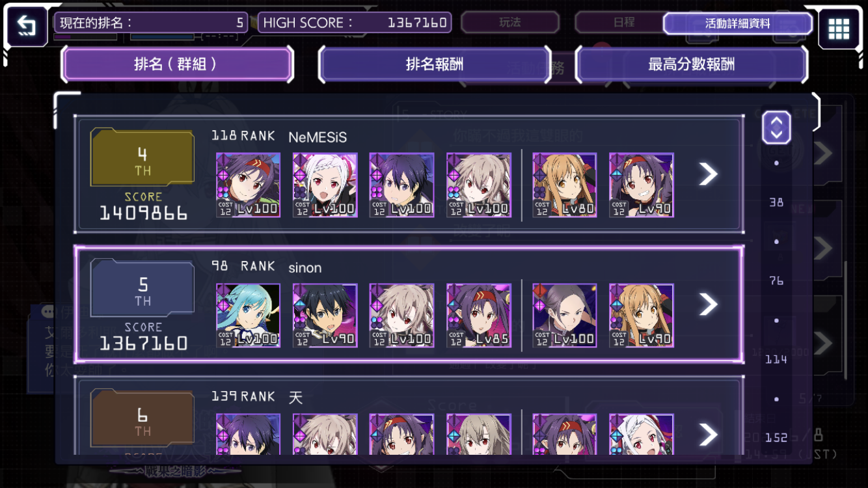Open the 最高分數報酬 tab
Viewport: 868px width, 488px height.
click(x=692, y=64)
